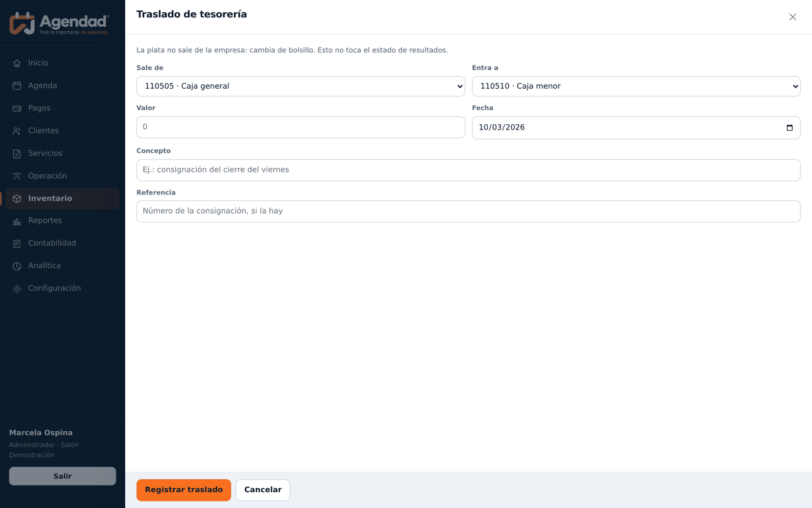This screenshot has width=812, height=508.
Task: Go to Configuración
Action: (63, 289)
